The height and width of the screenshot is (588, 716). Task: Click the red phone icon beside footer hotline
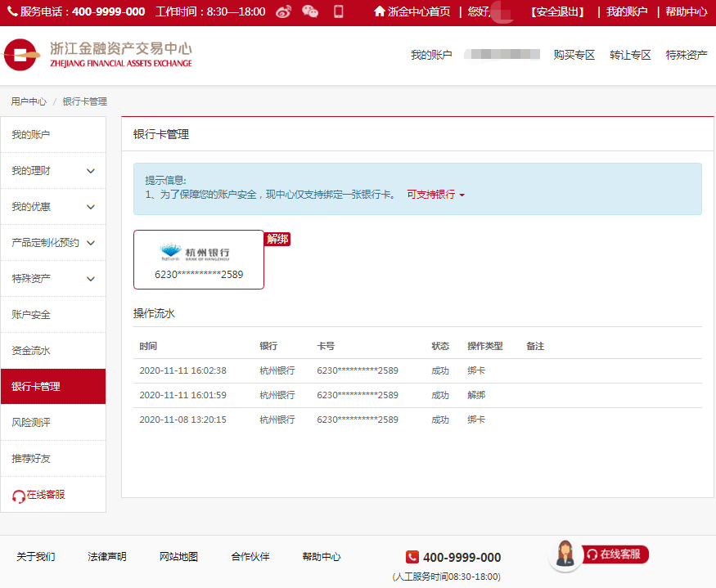pos(412,558)
